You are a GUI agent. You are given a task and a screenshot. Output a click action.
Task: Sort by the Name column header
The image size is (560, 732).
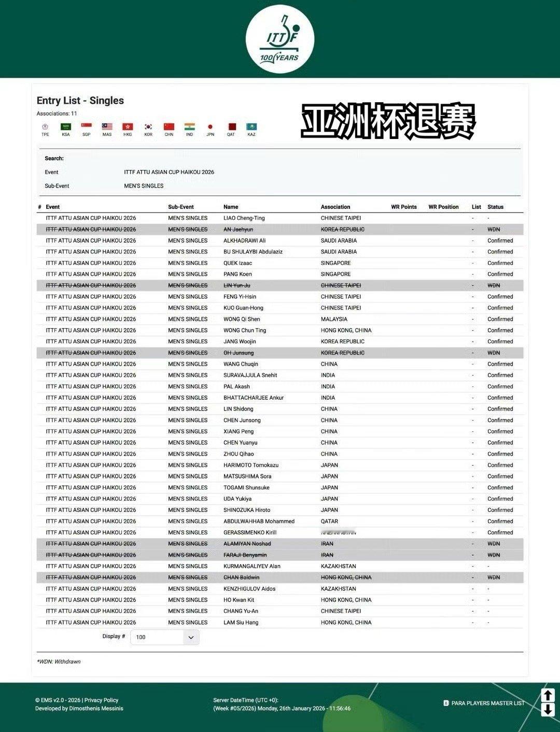pos(231,207)
